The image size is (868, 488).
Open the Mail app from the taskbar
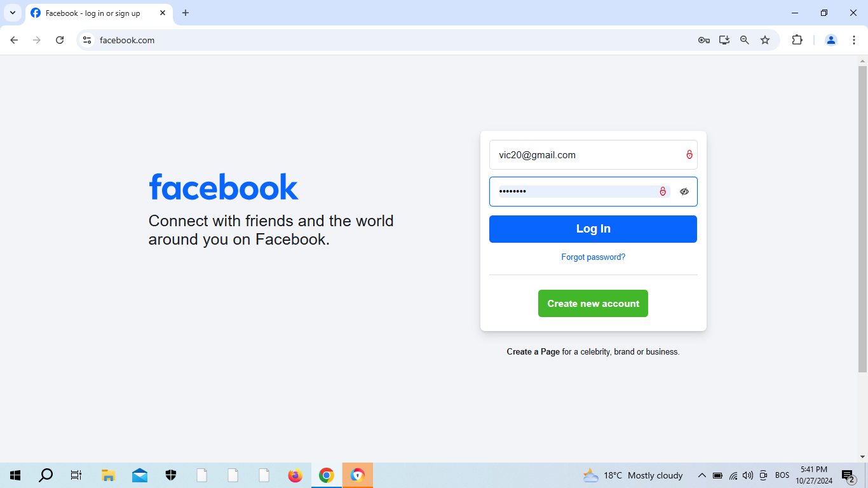[x=140, y=475]
